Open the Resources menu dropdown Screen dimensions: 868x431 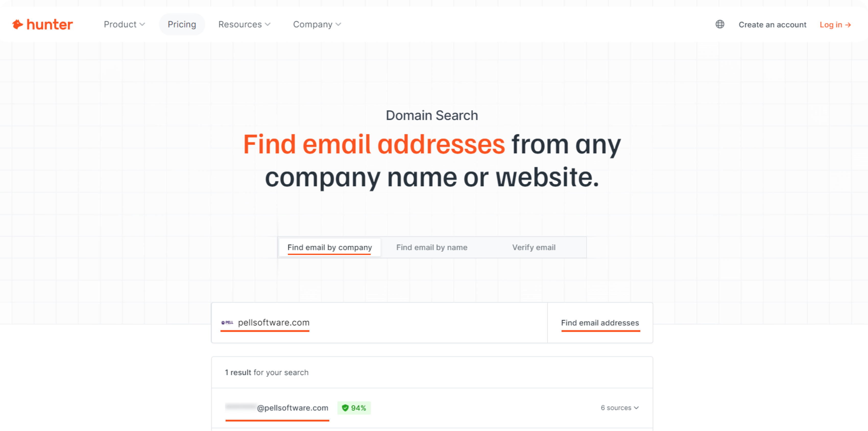click(x=244, y=24)
